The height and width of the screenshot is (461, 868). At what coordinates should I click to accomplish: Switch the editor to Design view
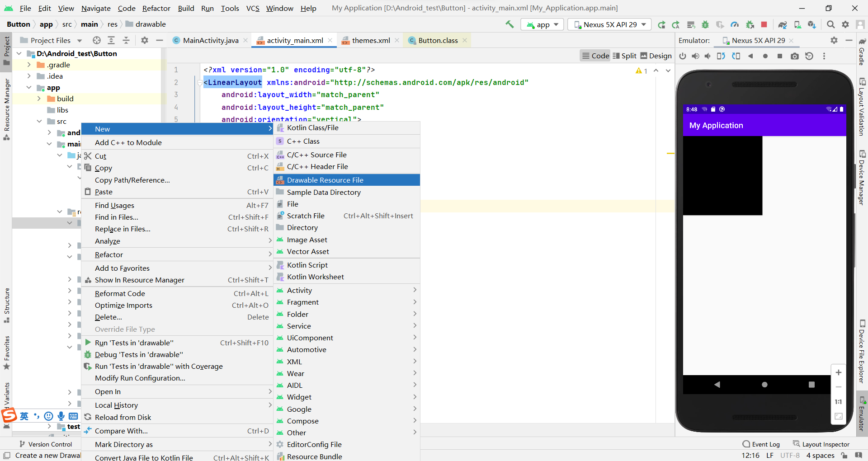[x=656, y=56]
